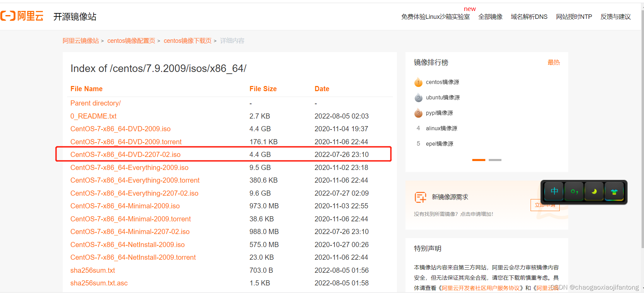Go to centos镜像配置页 breadcrumb
The image size is (644, 294).
coord(131,41)
